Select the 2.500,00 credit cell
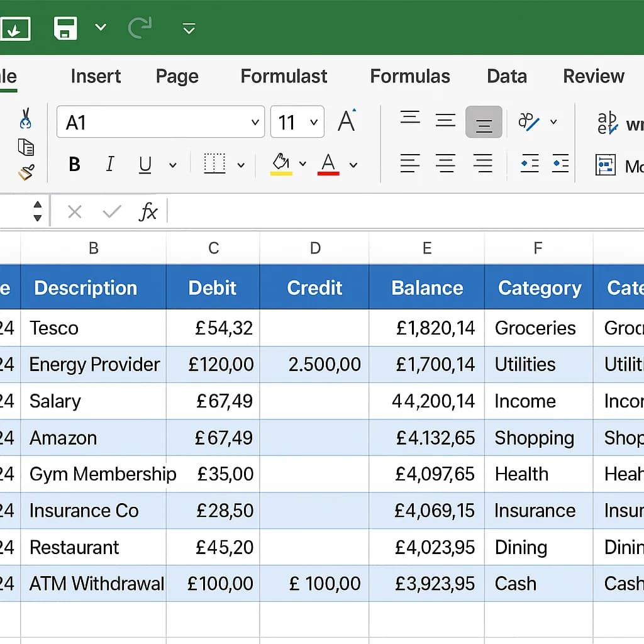 click(314, 364)
